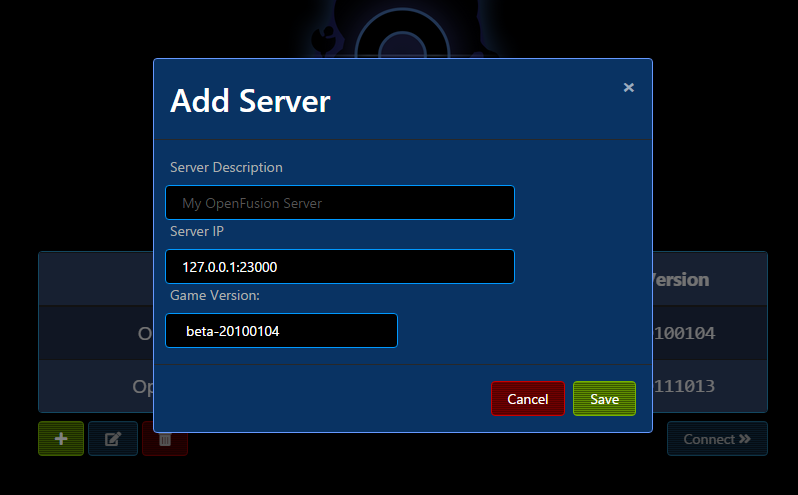Click the Game Version label
Image resolution: width=798 pixels, height=495 pixels.
(215, 296)
